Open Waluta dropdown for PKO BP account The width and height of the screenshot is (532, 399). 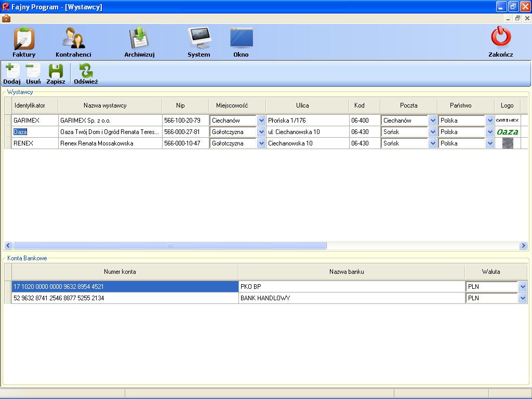point(522,287)
